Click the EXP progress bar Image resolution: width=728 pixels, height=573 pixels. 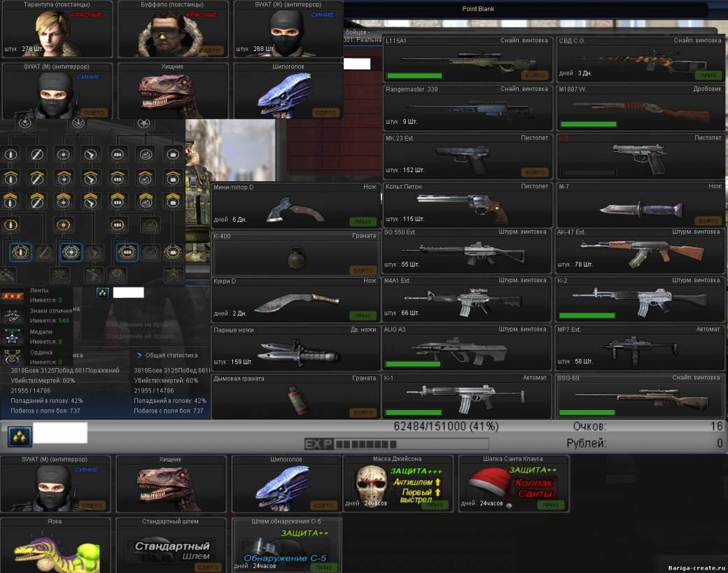(x=396, y=444)
